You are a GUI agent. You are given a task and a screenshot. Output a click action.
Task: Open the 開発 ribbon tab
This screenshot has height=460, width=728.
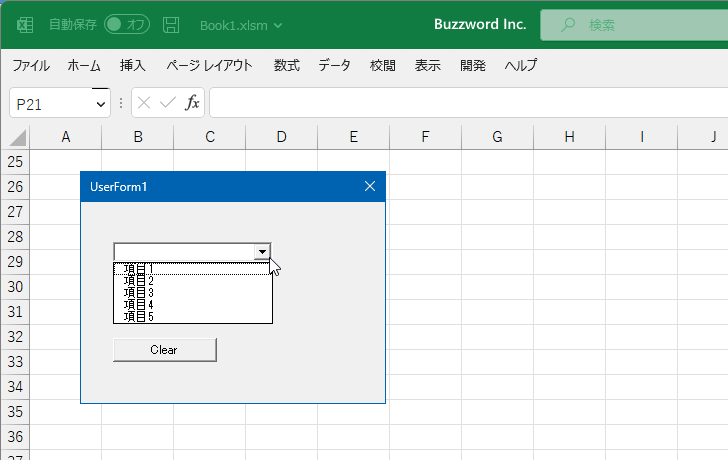point(473,65)
